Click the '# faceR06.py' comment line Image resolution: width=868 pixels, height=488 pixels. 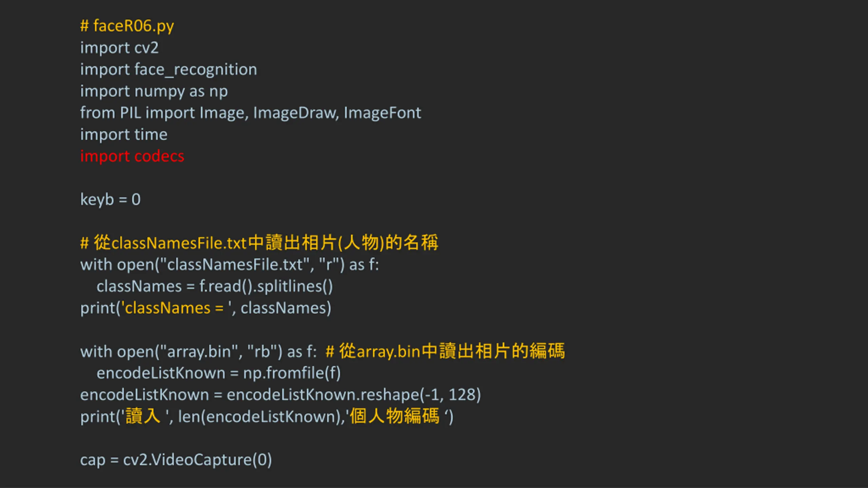[127, 26]
